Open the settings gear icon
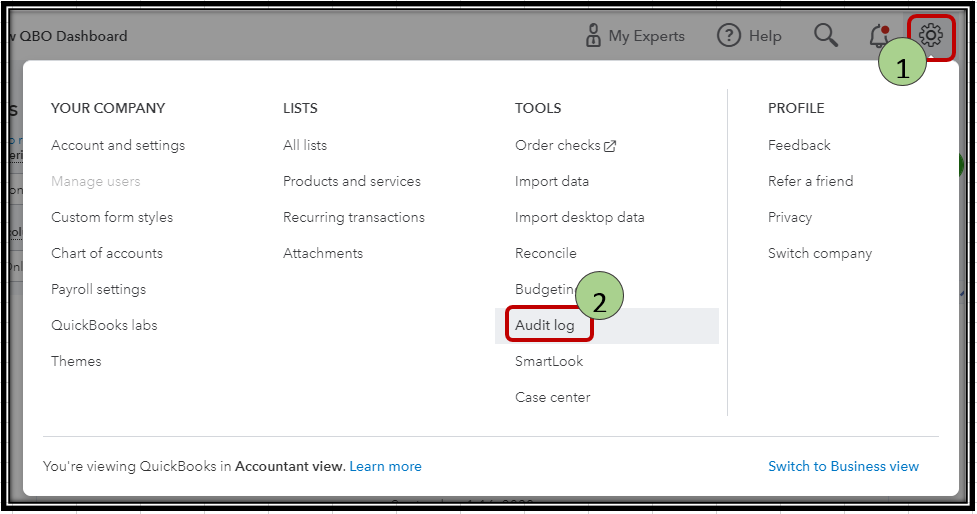The height and width of the screenshot is (514, 977). pyautogui.click(x=930, y=36)
